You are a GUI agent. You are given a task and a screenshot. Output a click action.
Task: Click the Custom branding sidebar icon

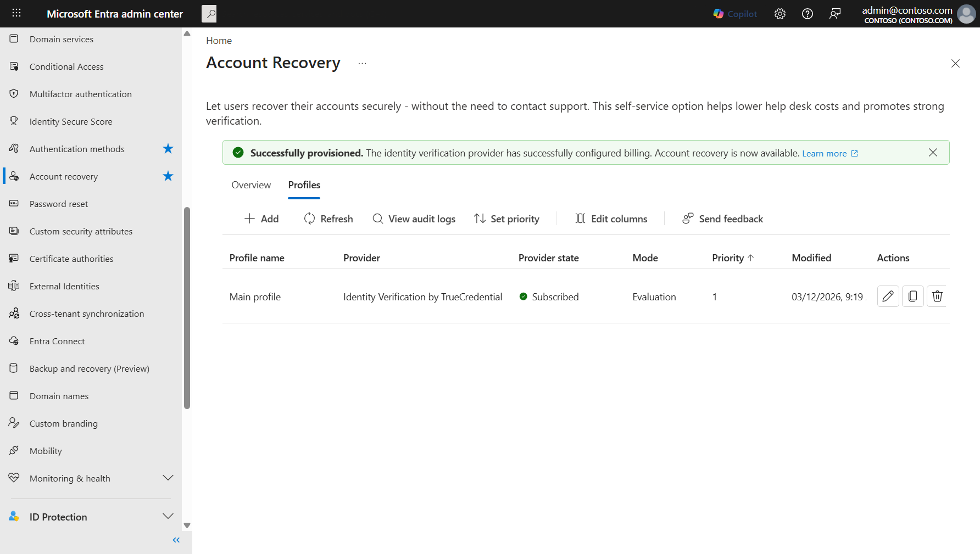click(14, 423)
